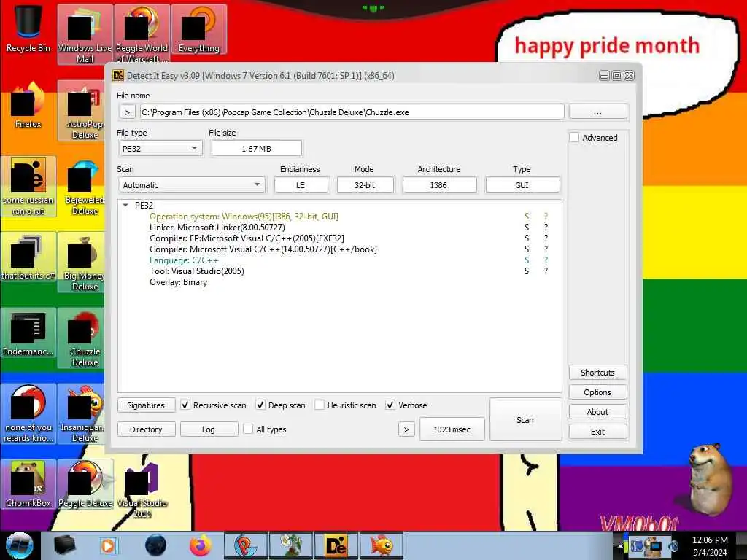Open the 'some russian ran a rat' desktop icon
Screen dimensions: 747x560
28,187
